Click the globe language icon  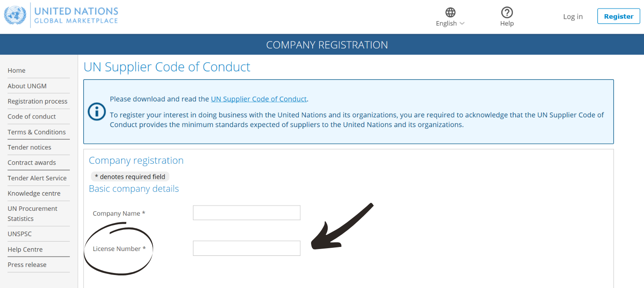450,13
